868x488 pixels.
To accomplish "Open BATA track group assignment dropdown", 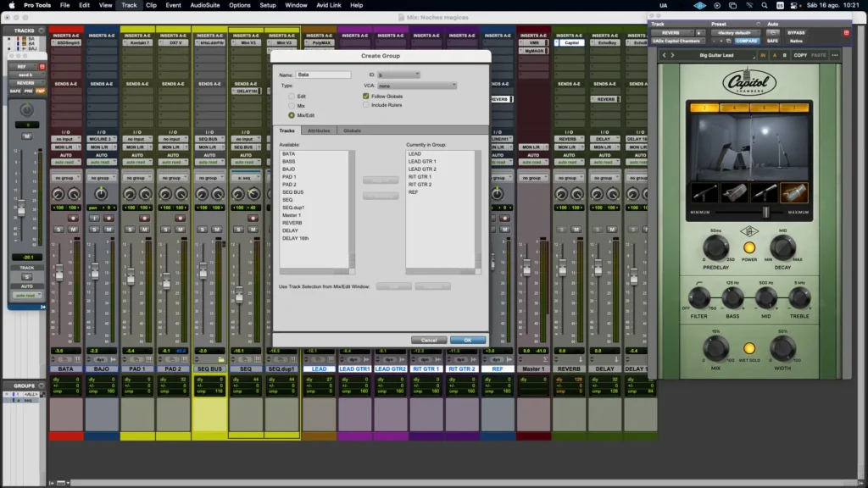I will 65,178.
